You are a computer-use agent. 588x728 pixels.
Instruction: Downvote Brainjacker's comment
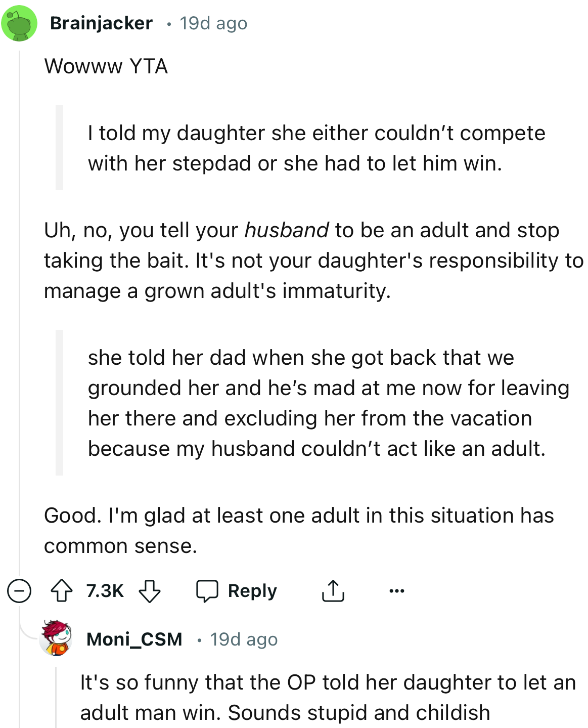[x=149, y=591]
